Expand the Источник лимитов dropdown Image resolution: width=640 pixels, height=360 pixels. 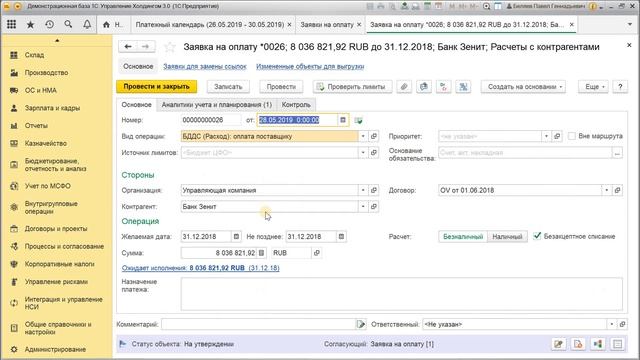363,153
